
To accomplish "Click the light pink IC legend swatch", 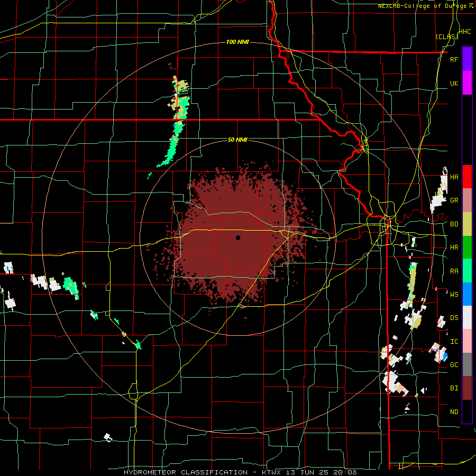I will (467, 341).
